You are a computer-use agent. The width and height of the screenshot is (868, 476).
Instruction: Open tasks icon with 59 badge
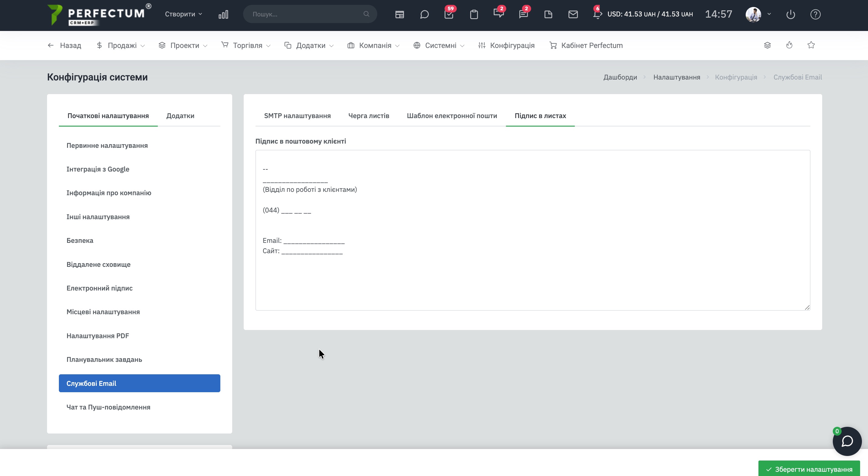click(449, 14)
